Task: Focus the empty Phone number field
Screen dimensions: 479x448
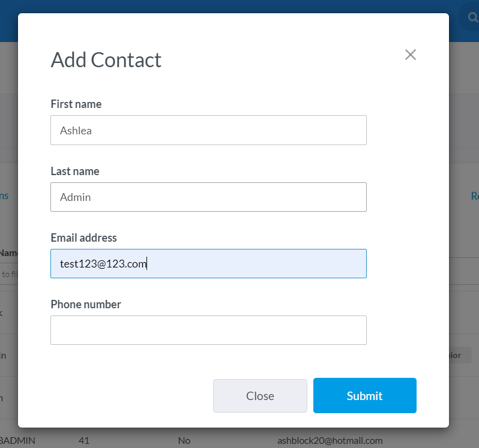Action: [x=208, y=330]
